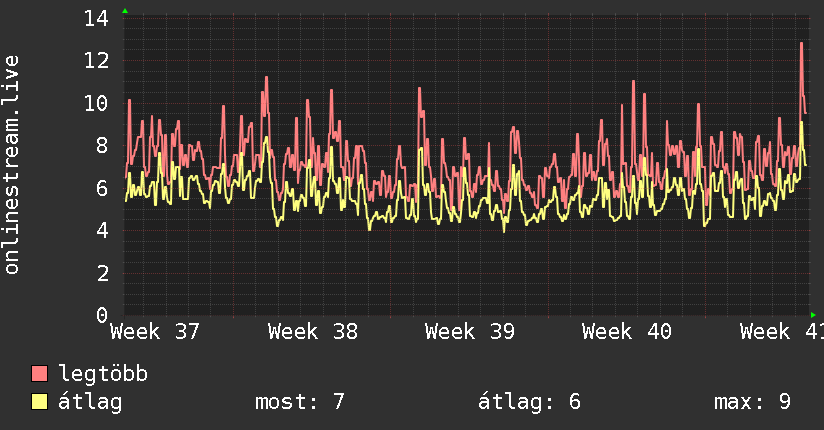Viewport: 824px width, 430px height.
Task: Click the y-axis label '8'
Action: (102, 146)
